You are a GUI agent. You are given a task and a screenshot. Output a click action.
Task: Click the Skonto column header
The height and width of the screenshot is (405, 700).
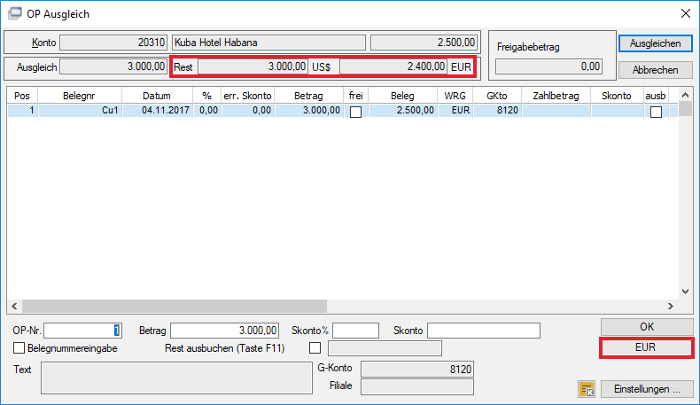click(x=617, y=96)
